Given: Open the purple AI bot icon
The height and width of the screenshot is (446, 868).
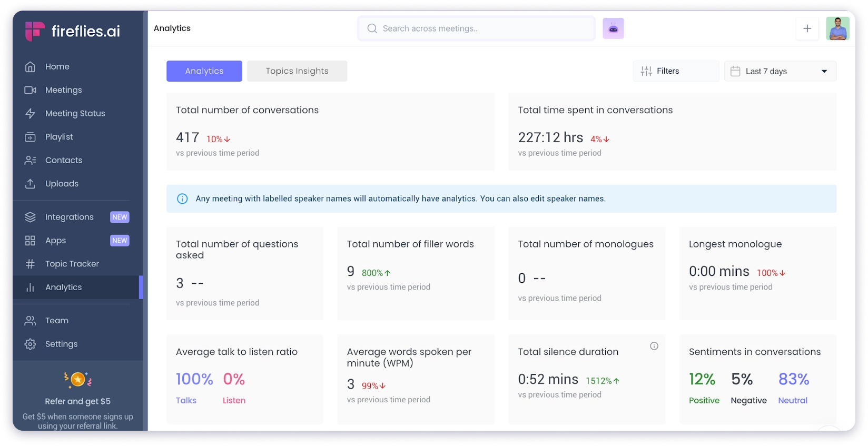Looking at the screenshot, I should point(613,29).
